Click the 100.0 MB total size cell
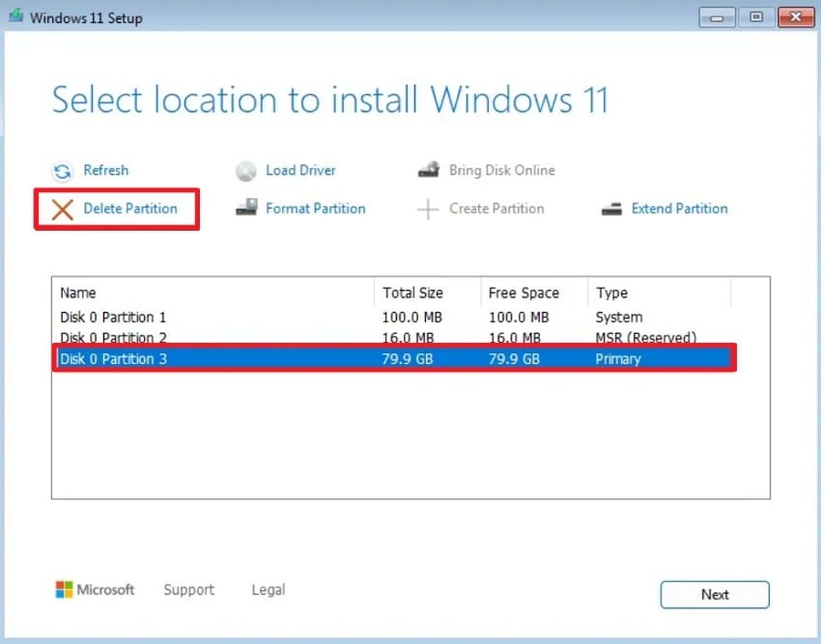Viewport: 821px width, 644px height. click(411, 318)
